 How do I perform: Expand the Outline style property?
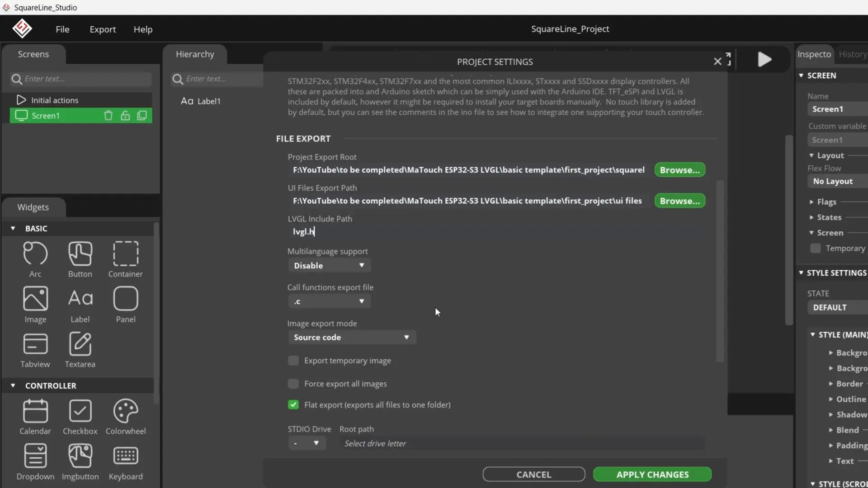point(830,399)
